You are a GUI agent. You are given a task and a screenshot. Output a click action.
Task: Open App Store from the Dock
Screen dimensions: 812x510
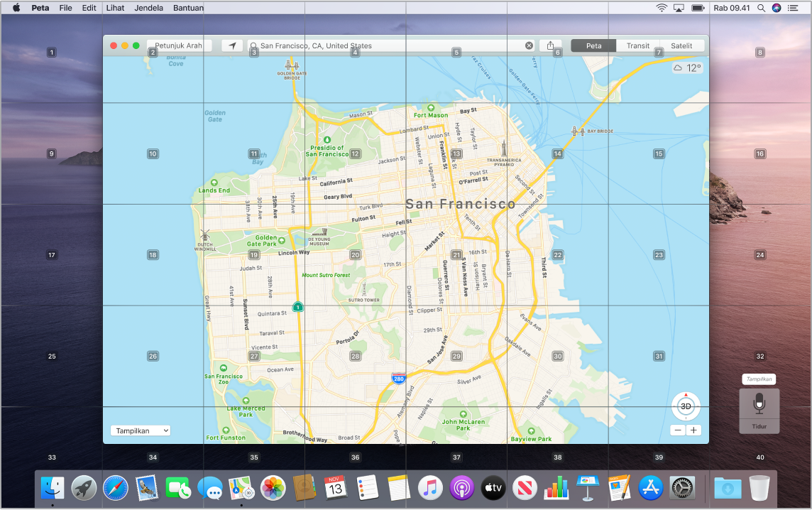point(650,488)
